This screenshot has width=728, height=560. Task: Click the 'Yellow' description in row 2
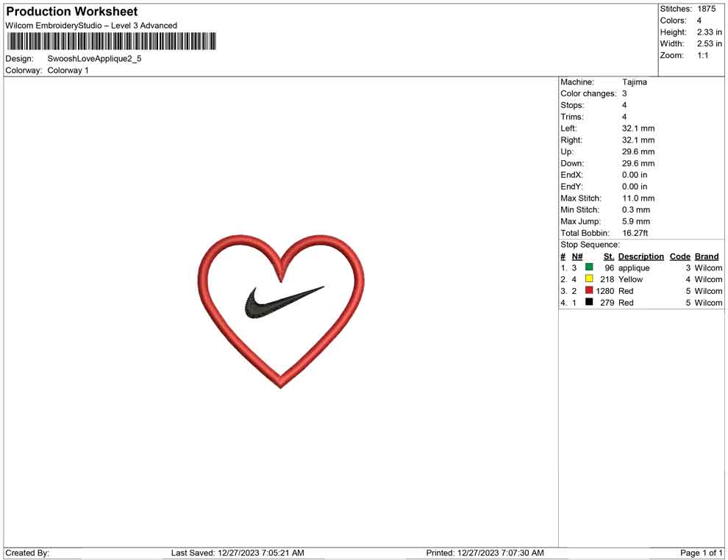[630, 279]
